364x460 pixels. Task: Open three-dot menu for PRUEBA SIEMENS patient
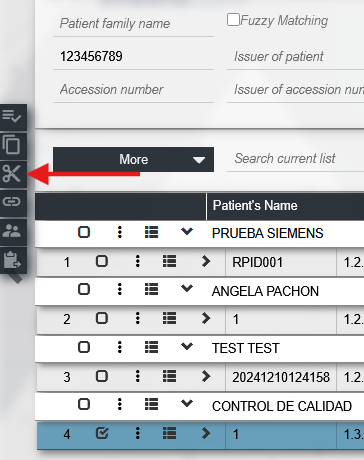[120, 232]
